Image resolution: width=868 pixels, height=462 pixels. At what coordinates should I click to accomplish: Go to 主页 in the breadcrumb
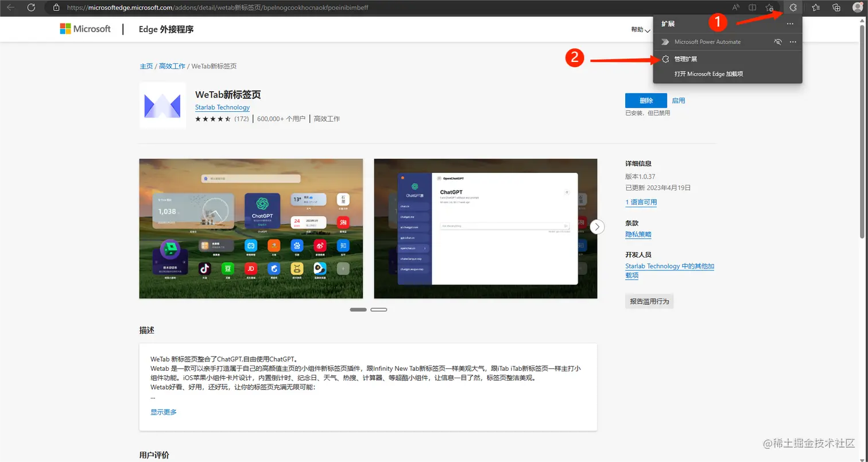[146, 66]
